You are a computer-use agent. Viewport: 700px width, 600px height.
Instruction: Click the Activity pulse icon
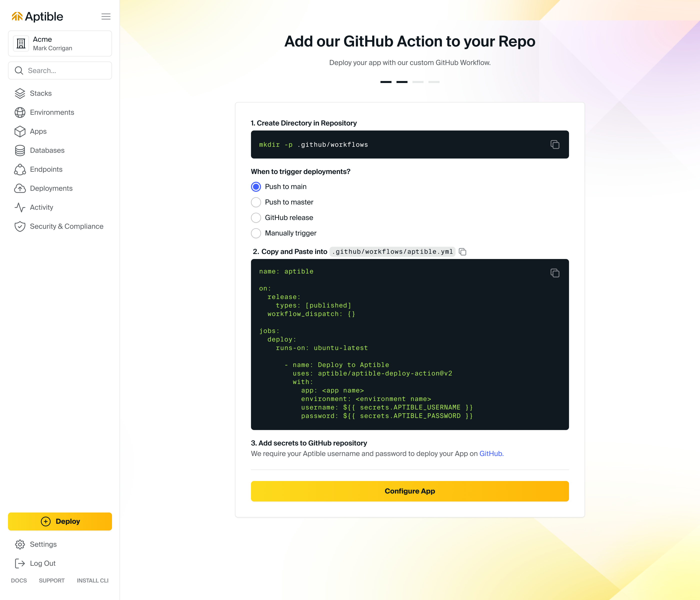(20, 207)
